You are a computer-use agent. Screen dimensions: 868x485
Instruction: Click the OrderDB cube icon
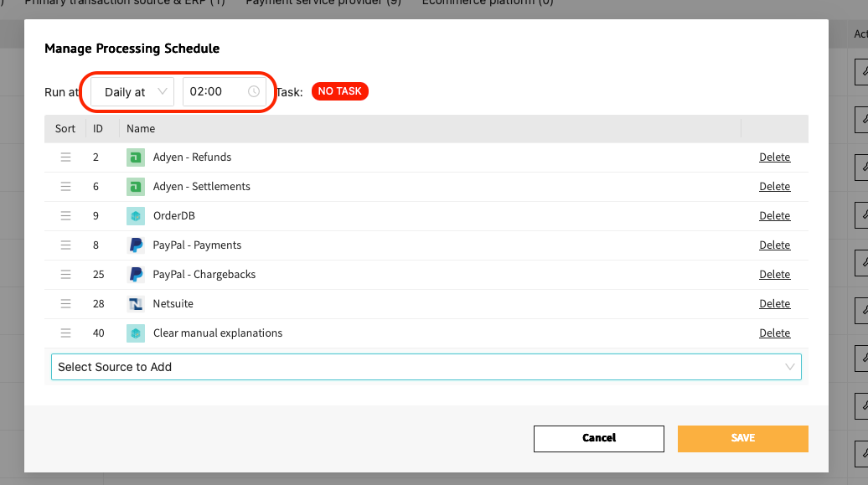[x=136, y=216]
